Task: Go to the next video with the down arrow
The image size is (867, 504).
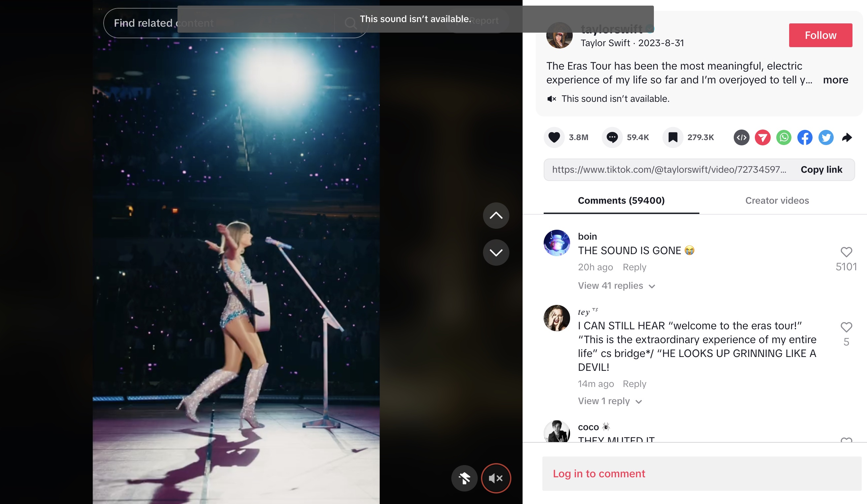Action: tap(496, 253)
